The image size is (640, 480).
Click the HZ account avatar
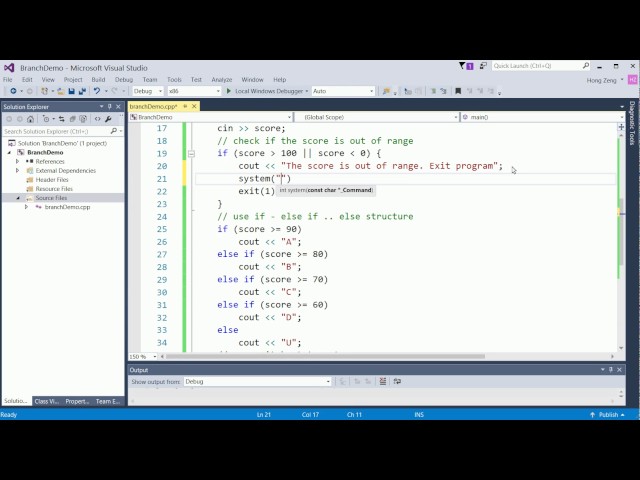[x=632, y=80]
